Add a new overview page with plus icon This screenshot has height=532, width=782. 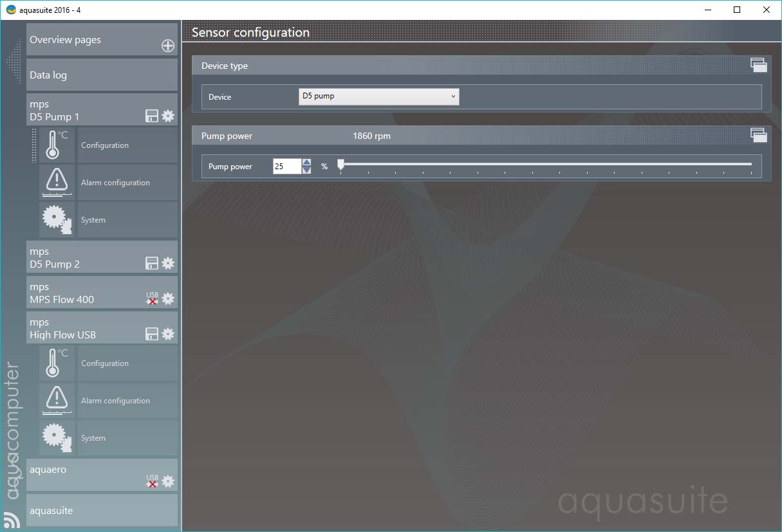pos(167,46)
